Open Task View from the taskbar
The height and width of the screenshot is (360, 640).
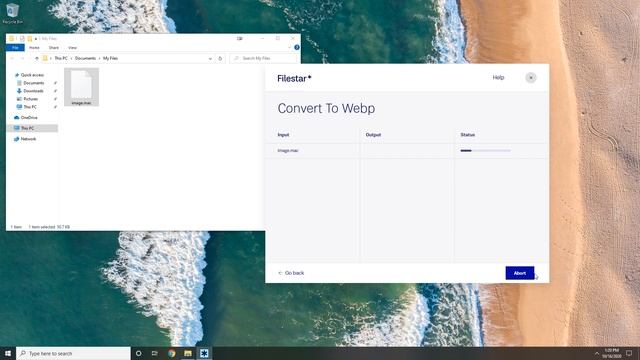[155, 353]
